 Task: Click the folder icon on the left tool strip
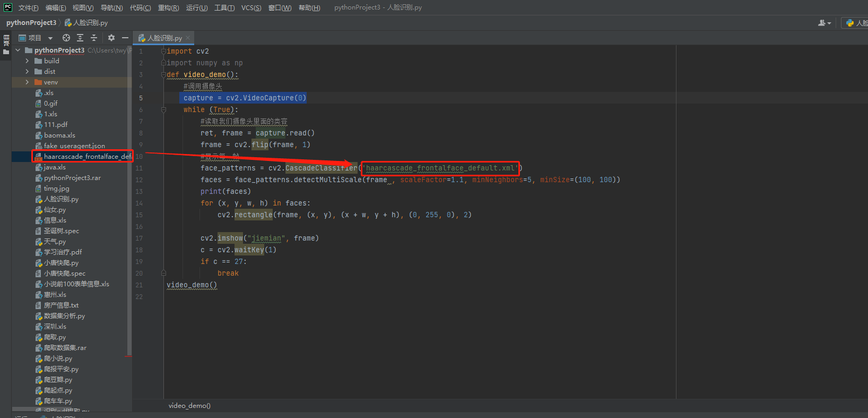6,52
